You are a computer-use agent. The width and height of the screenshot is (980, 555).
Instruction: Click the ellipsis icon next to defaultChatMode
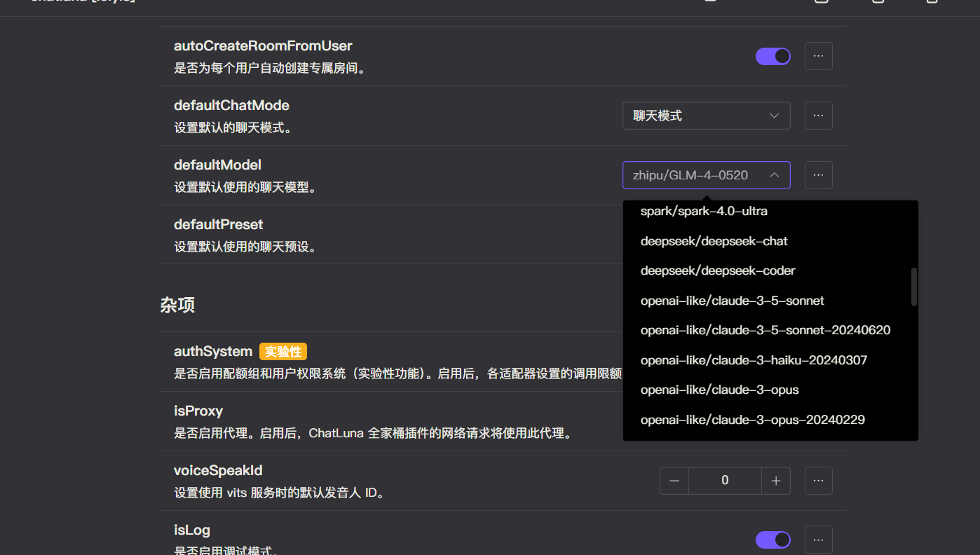pos(818,115)
